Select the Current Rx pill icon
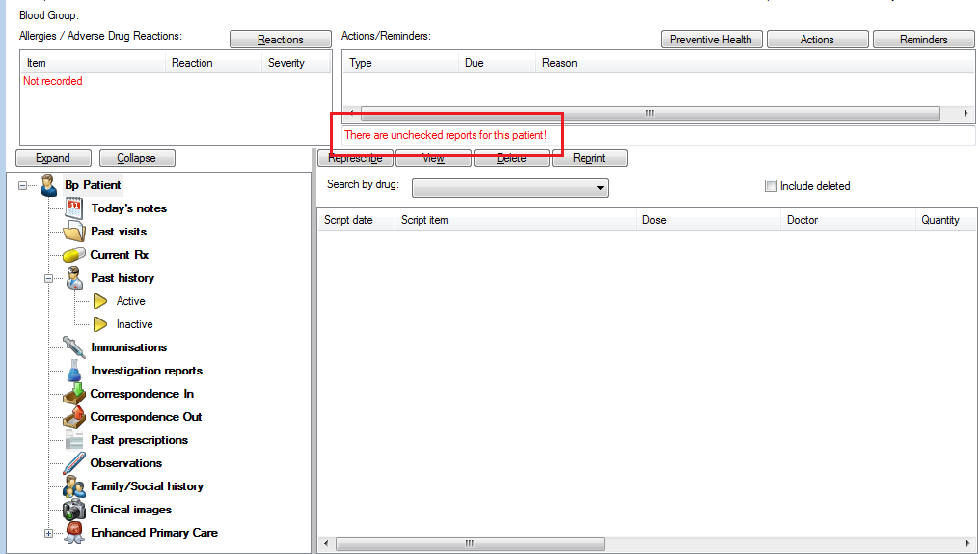Viewport: 980px width, 554px height. [x=74, y=255]
